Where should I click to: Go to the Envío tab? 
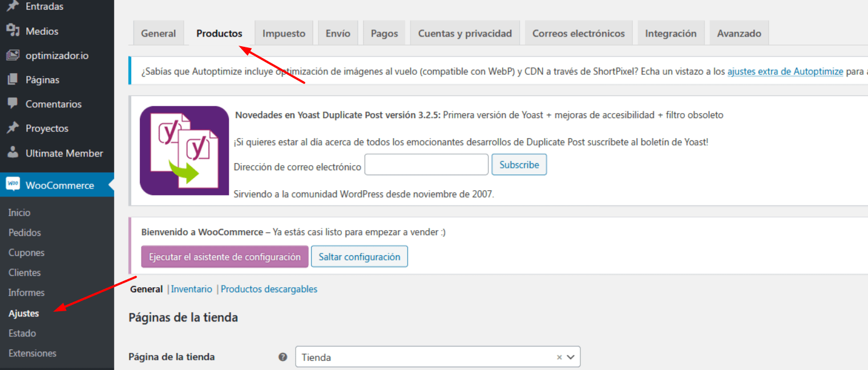point(338,33)
